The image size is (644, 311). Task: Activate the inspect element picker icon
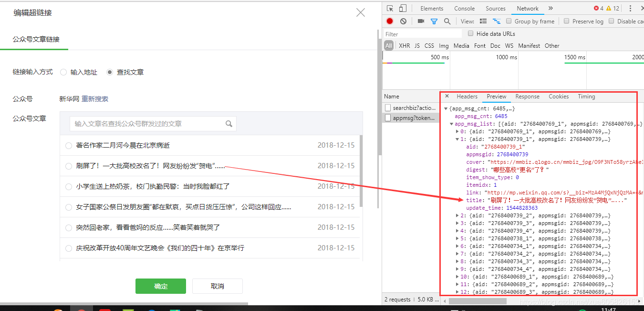(390, 8)
